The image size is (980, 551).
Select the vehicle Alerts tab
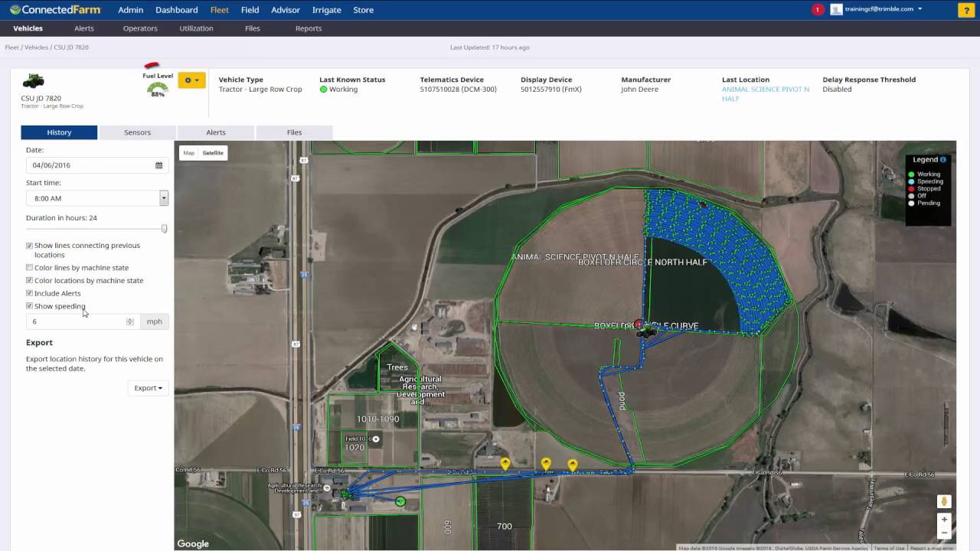click(x=216, y=132)
